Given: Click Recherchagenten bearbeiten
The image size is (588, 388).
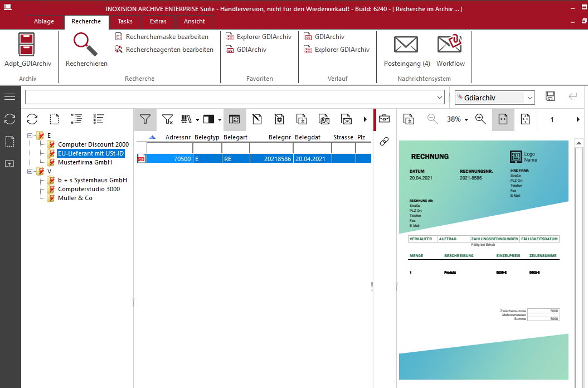Looking at the screenshot, I should (x=169, y=50).
